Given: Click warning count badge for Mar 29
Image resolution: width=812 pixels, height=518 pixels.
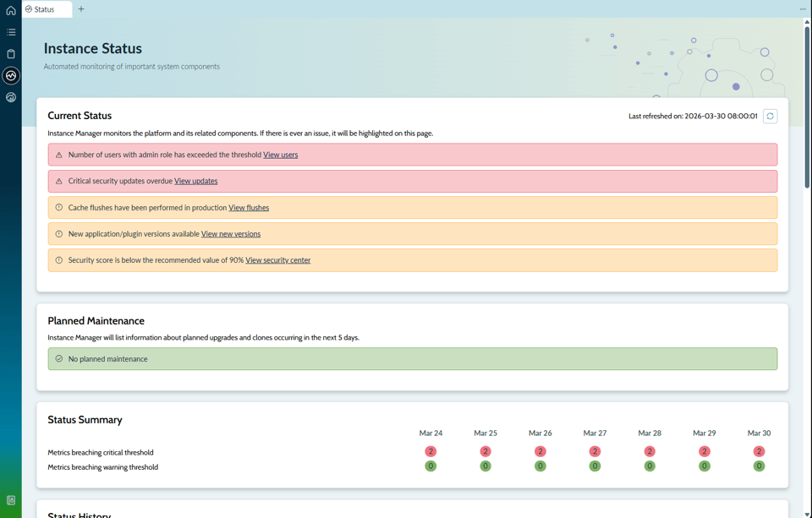Looking at the screenshot, I should click(705, 466).
